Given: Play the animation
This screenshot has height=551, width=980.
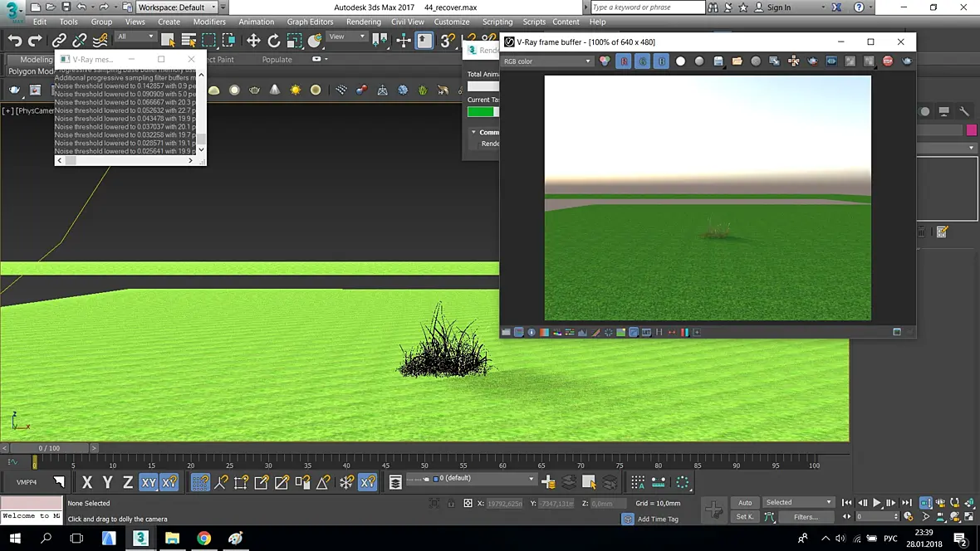Looking at the screenshot, I should [x=877, y=503].
